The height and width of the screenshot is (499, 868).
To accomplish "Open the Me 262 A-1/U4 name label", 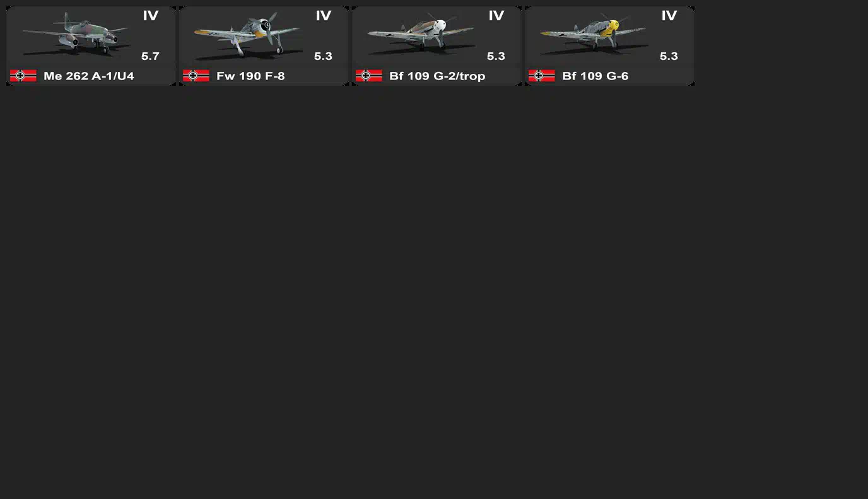I will pyautogui.click(x=89, y=76).
